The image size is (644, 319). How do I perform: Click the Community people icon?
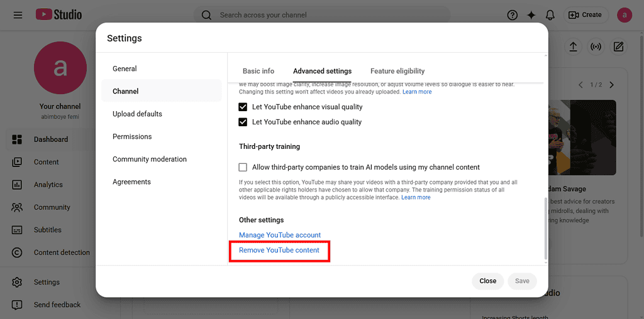[17, 207]
